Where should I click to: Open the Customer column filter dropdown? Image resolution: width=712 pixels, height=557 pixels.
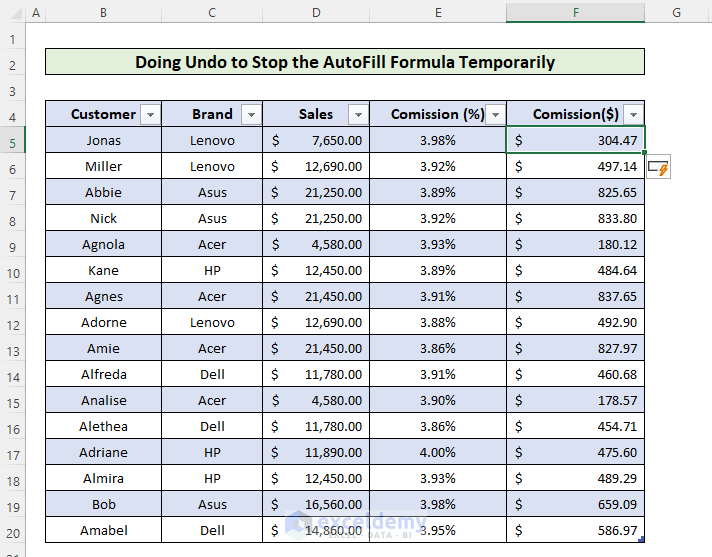coord(150,115)
